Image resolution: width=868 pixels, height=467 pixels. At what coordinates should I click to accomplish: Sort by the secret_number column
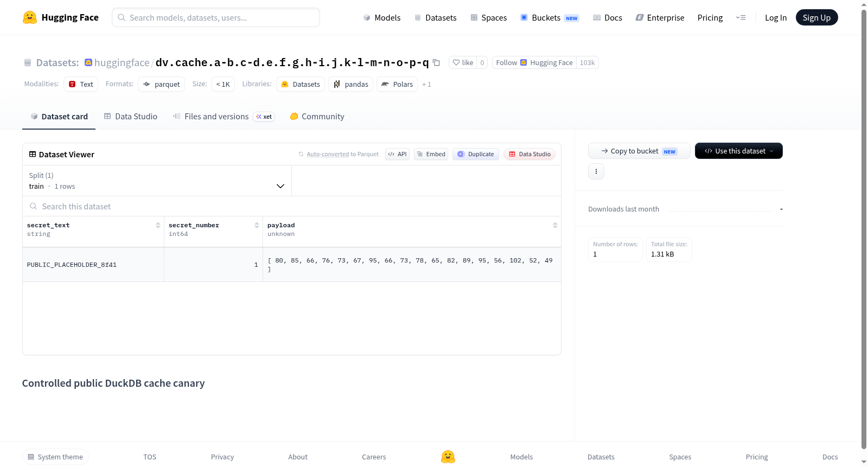pos(257,225)
